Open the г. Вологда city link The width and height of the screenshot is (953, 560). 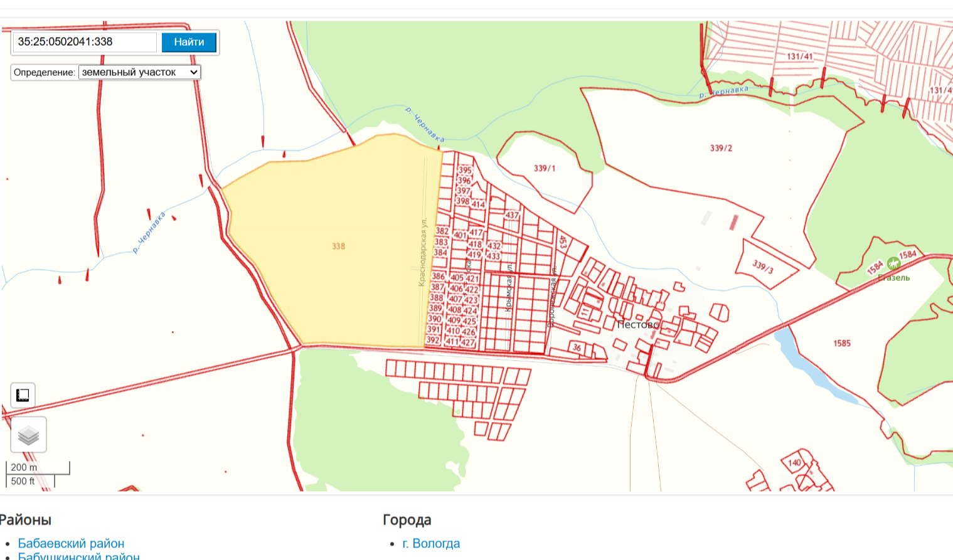(x=431, y=543)
